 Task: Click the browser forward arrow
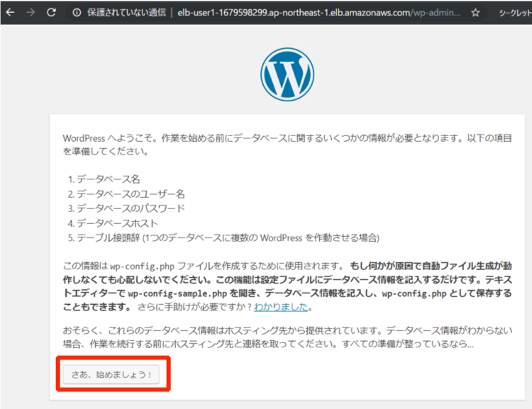(31, 13)
